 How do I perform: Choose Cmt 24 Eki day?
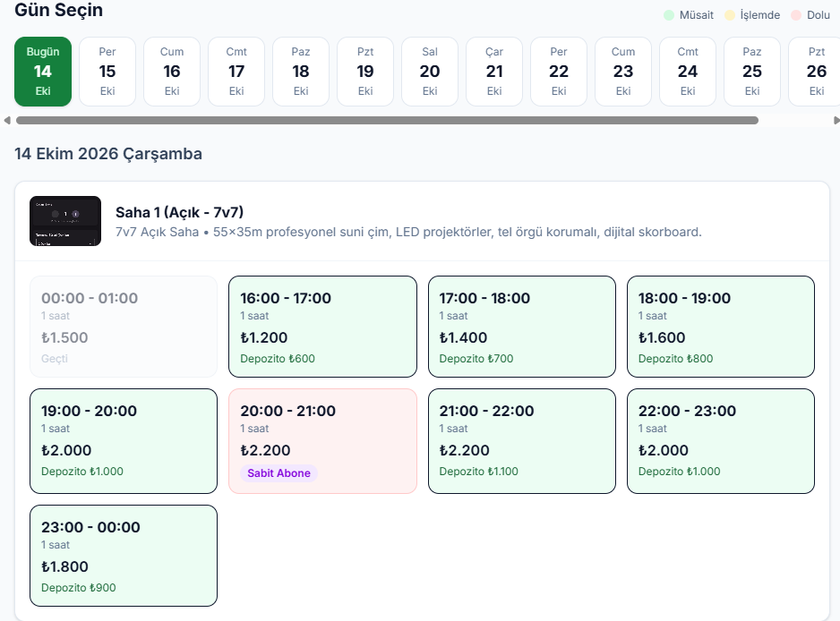[688, 72]
